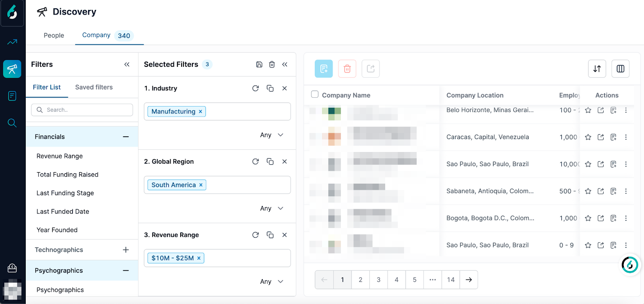Collapse the Financials filter group
The height and width of the screenshot is (304, 644).
click(126, 137)
